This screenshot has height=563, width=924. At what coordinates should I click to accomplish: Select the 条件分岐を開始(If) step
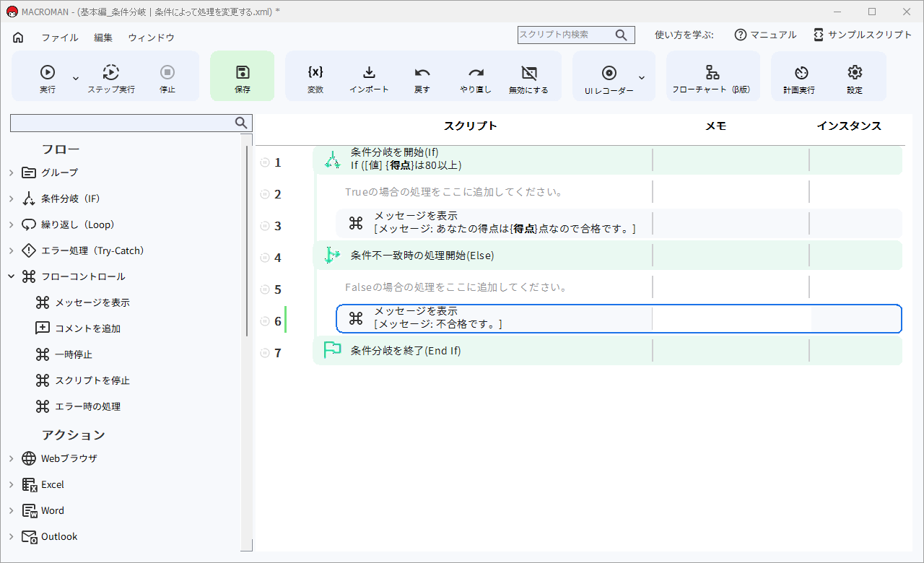[608, 160]
